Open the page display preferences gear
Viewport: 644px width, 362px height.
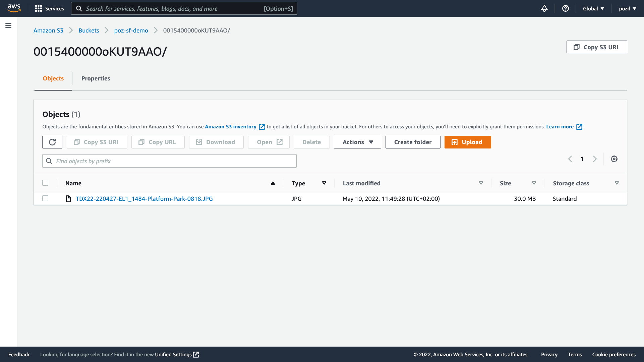click(x=614, y=159)
